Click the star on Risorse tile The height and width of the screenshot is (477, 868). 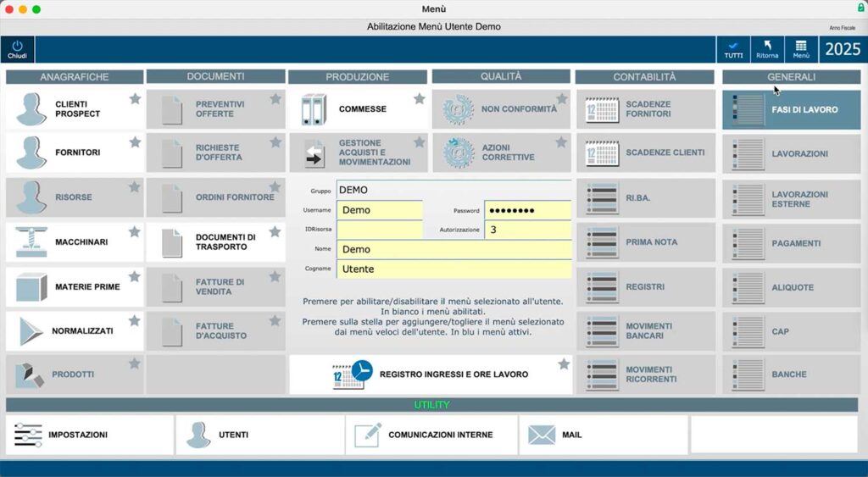pyautogui.click(x=135, y=187)
